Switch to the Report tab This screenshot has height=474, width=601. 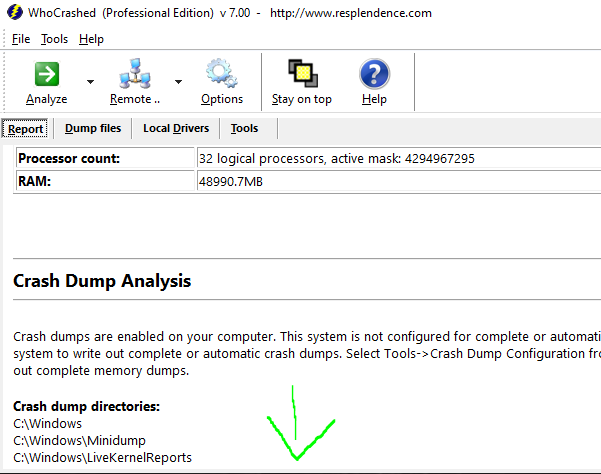click(x=26, y=128)
